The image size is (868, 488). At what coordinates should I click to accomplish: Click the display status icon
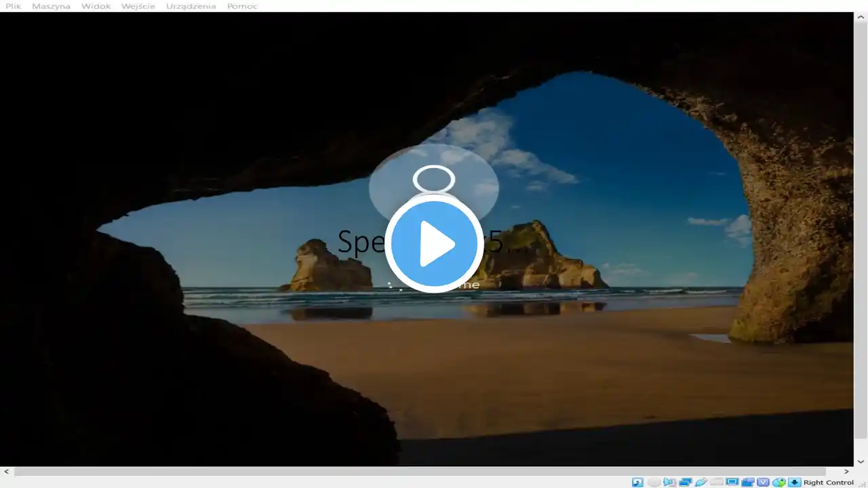pos(732,483)
